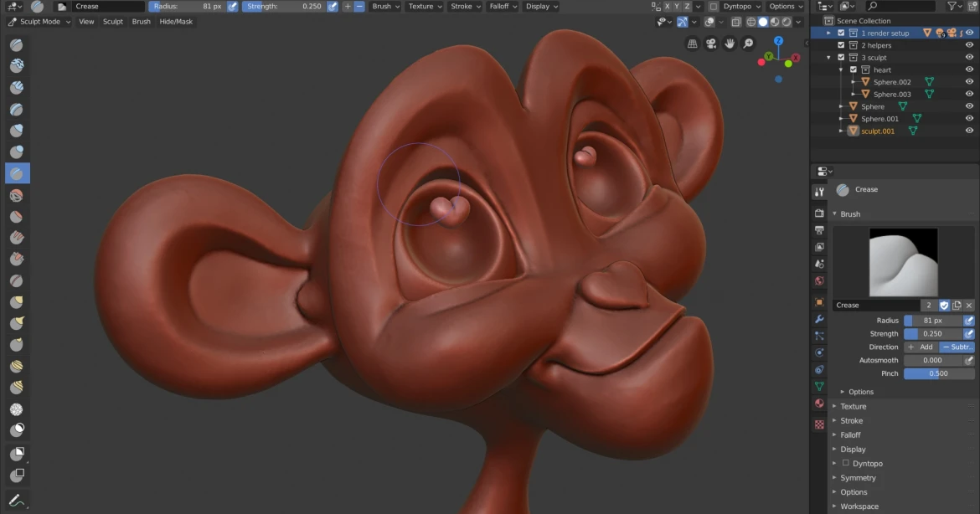
Task: Open the Output printer properties tab
Action: [819, 230]
